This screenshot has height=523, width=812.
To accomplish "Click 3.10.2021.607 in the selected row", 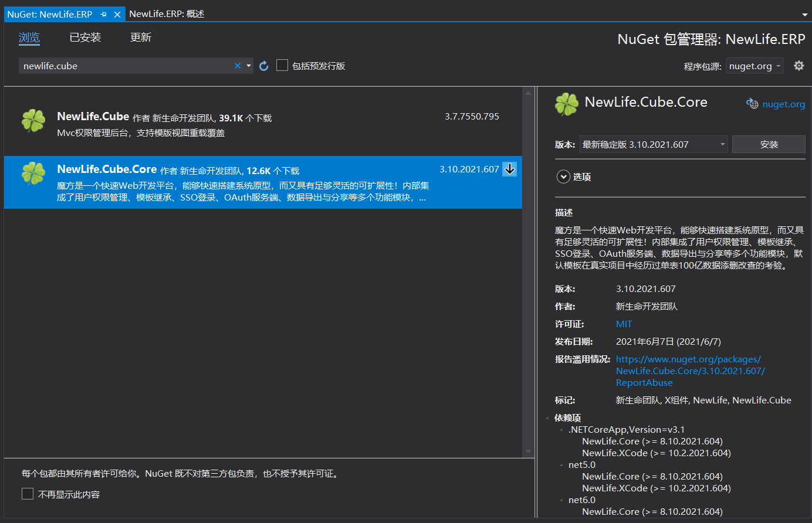I will point(469,169).
